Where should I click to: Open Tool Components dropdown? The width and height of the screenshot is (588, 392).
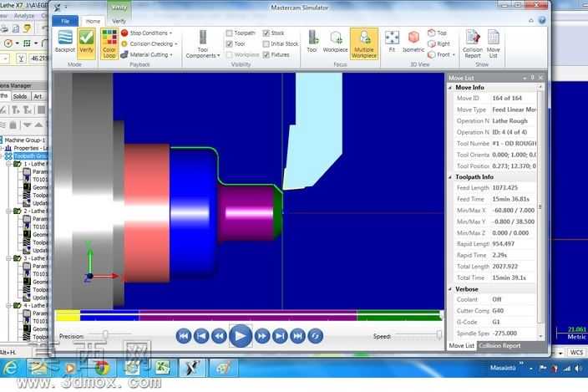pyautogui.click(x=203, y=44)
